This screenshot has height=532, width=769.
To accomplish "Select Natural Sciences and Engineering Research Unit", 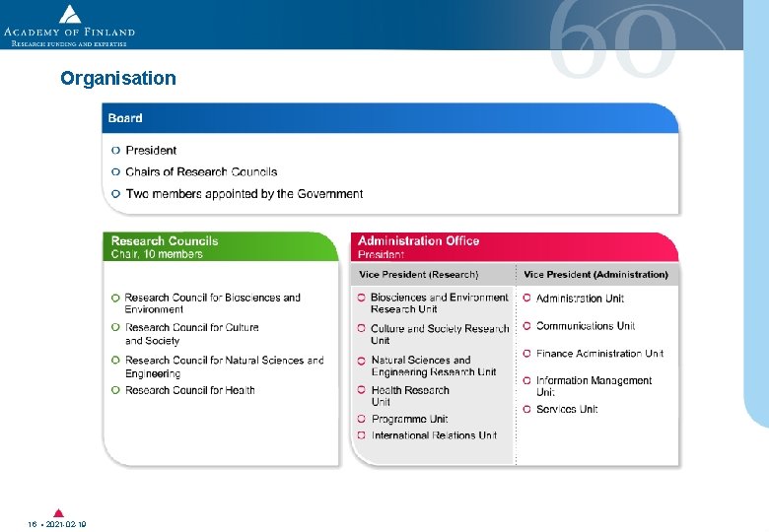I will 434,366.
